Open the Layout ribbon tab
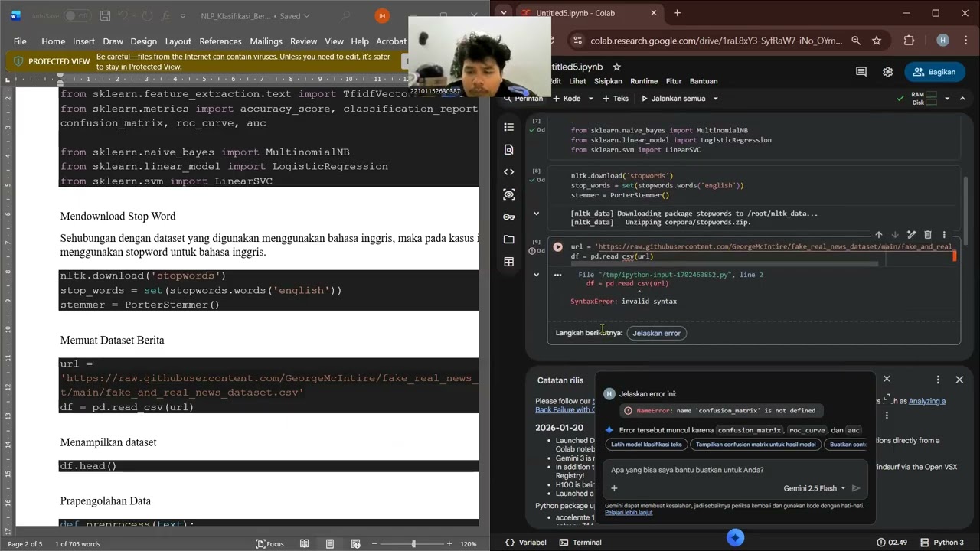980x551 pixels. pos(178,41)
